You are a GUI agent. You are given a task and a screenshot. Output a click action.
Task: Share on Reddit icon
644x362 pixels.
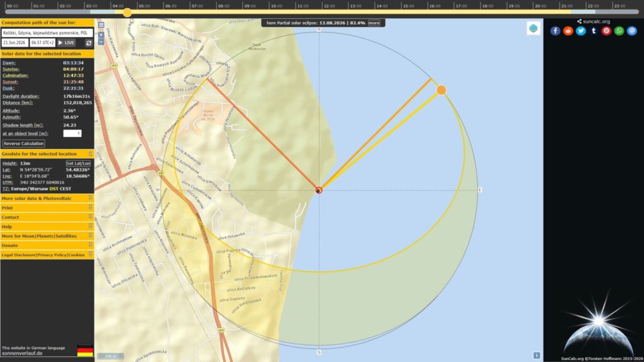568,31
